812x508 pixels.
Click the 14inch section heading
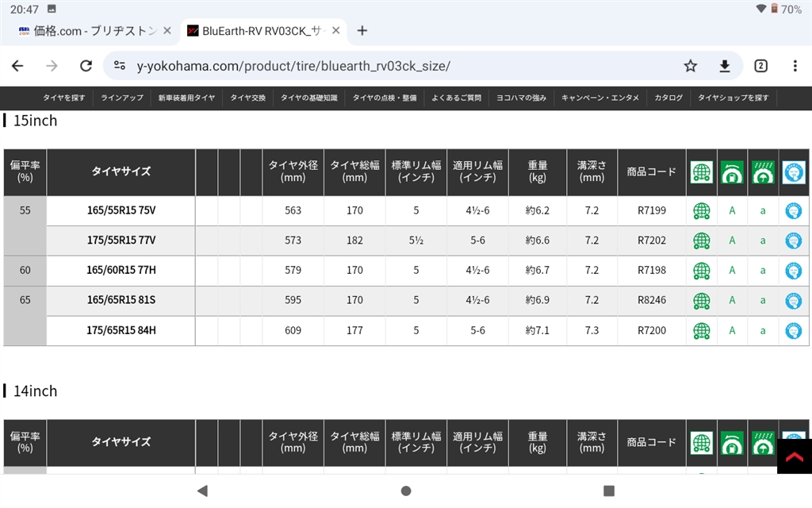(35, 391)
